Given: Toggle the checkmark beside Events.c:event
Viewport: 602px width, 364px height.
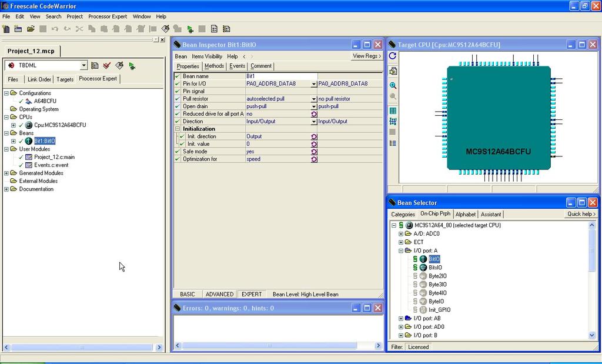Looking at the screenshot, I should pyautogui.click(x=21, y=165).
